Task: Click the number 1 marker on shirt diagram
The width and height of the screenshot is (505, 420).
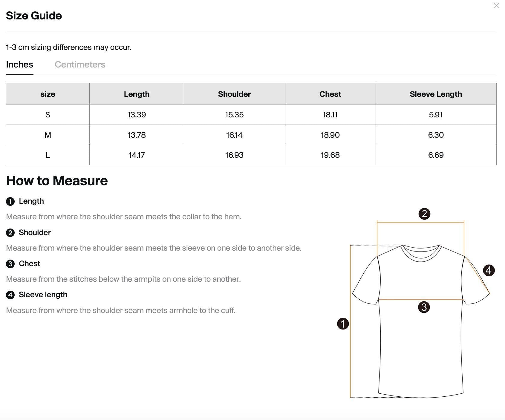Action: [343, 324]
